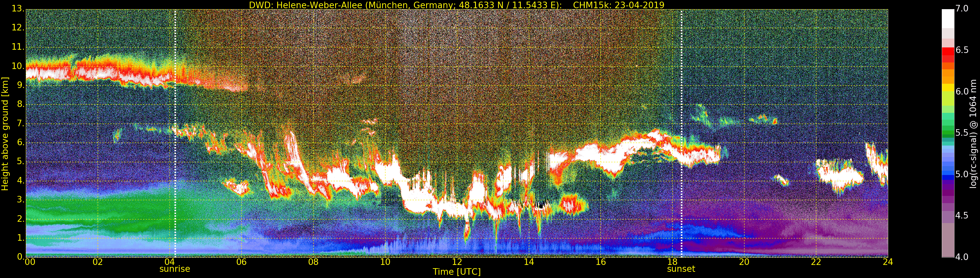Viewport: 980px width, 278px height.
Task: Click the colorbar tick value 5.0
Action: coord(961,174)
